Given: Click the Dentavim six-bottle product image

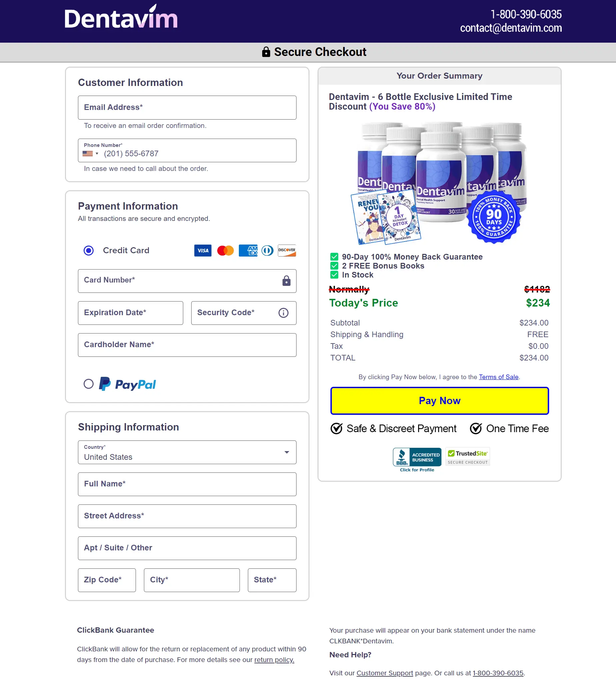Looking at the screenshot, I should [439, 183].
